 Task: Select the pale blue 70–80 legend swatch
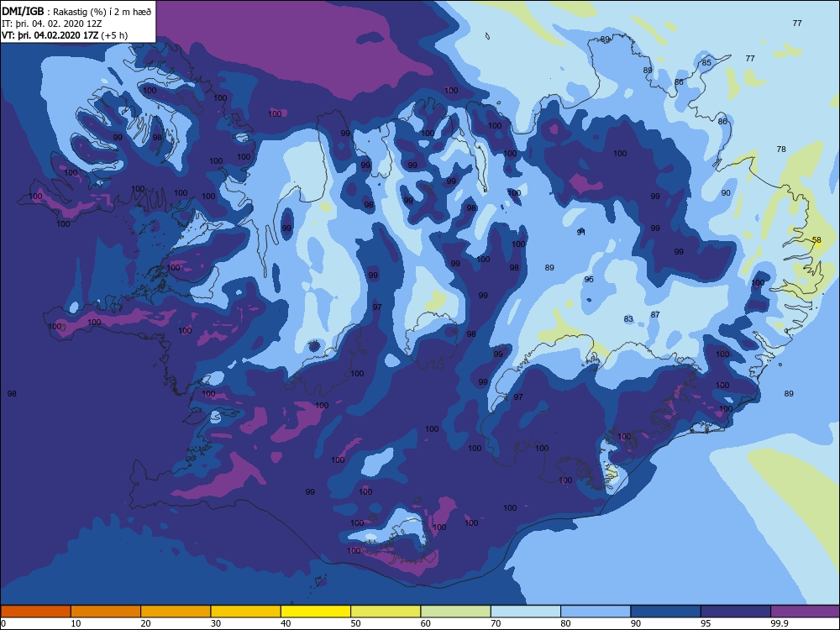pyautogui.click(x=526, y=612)
